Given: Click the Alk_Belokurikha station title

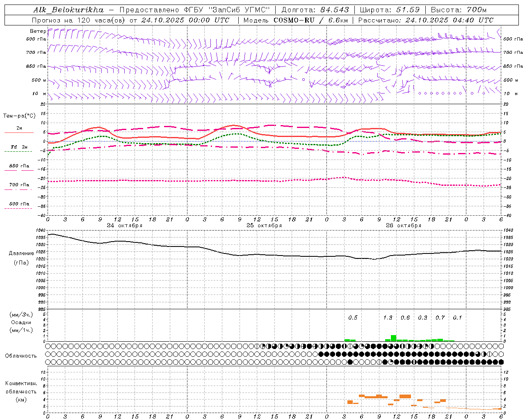Looking at the screenshot, I should click(x=68, y=10).
